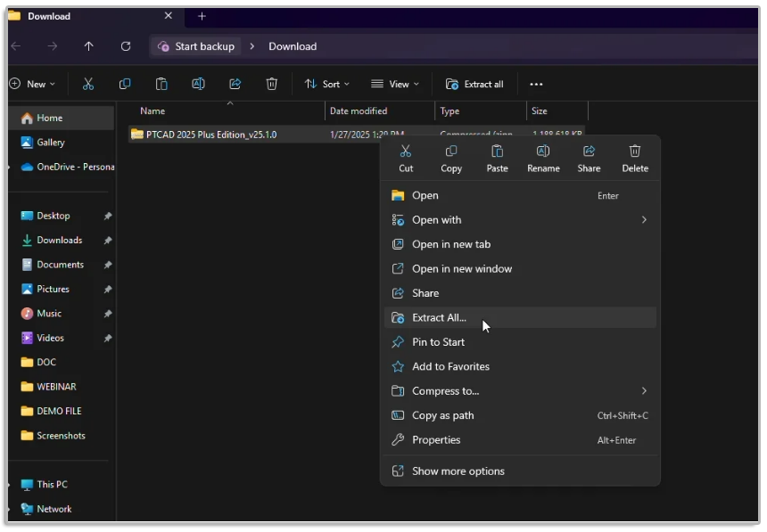
Task: Choose Open in new tab
Action: (x=520, y=244)
